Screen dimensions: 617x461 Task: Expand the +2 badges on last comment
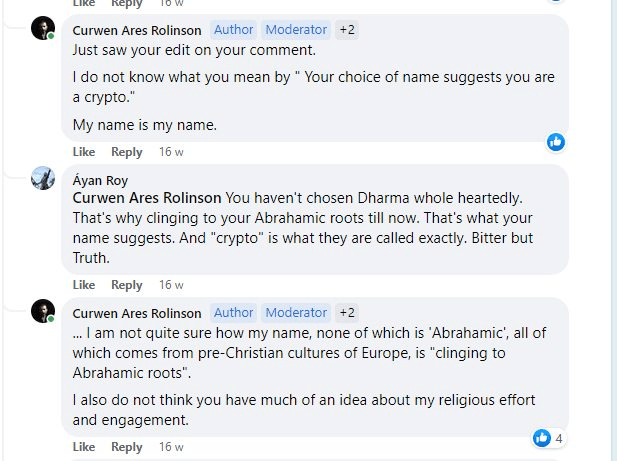(347, 312)
